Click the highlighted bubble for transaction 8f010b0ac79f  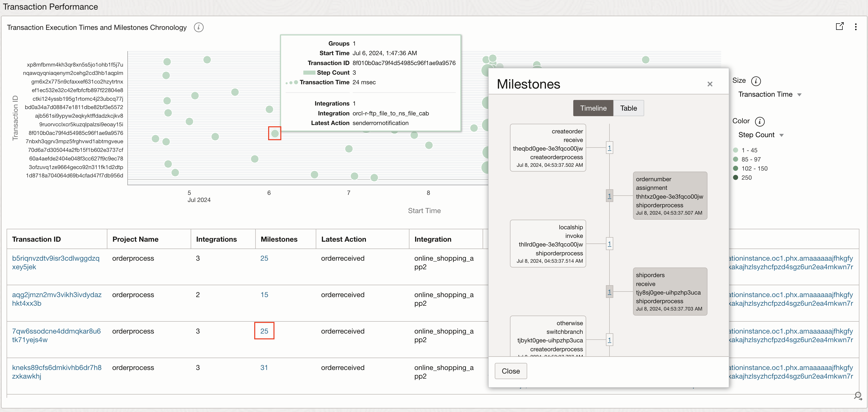tap(275, 133)
